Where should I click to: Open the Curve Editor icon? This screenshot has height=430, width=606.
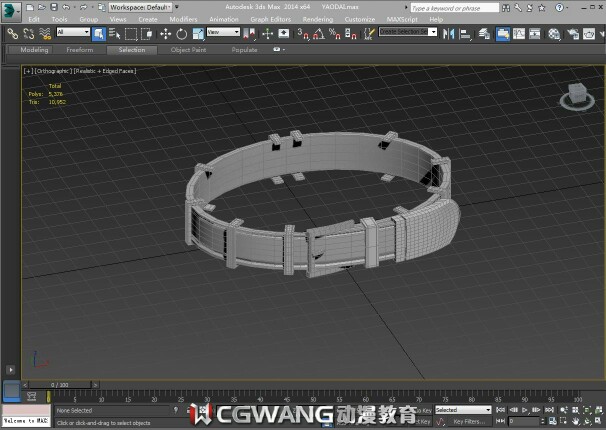(519, 34)
